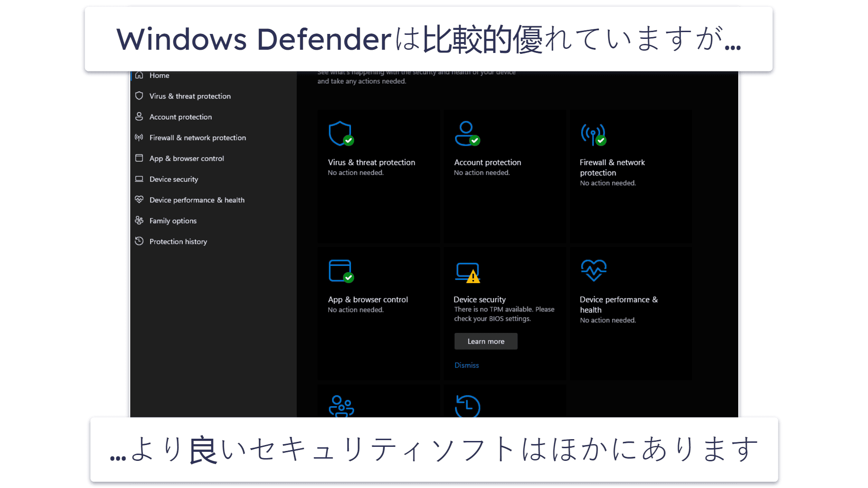Click the Device security warning laptop icon

click(468, 273)
